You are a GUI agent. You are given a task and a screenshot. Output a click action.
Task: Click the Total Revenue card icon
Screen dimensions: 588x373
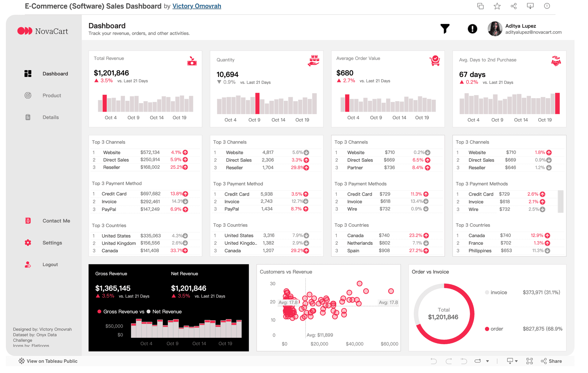coord(192,61)
